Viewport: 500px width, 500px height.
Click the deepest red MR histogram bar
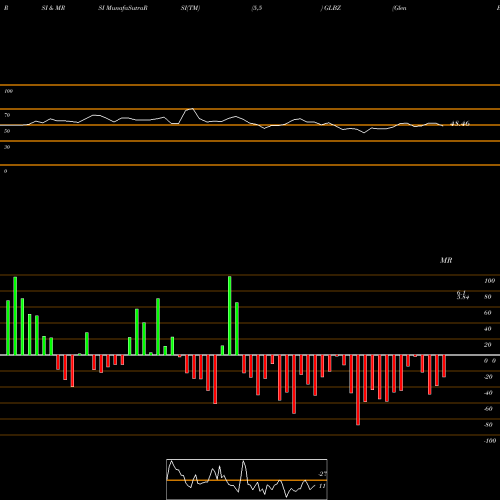[358, 390]
